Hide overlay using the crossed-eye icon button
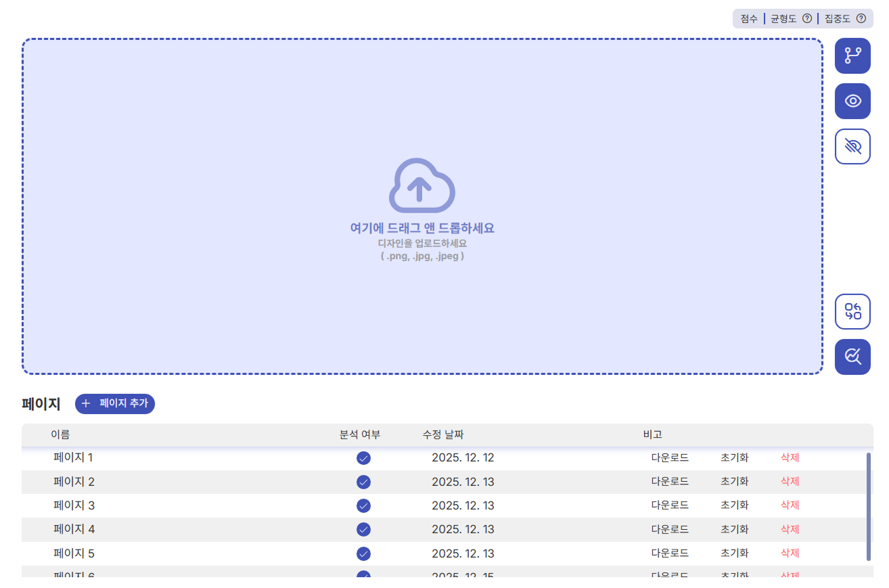Viewport: 889px width, 588px height. [x=852, y=146]
